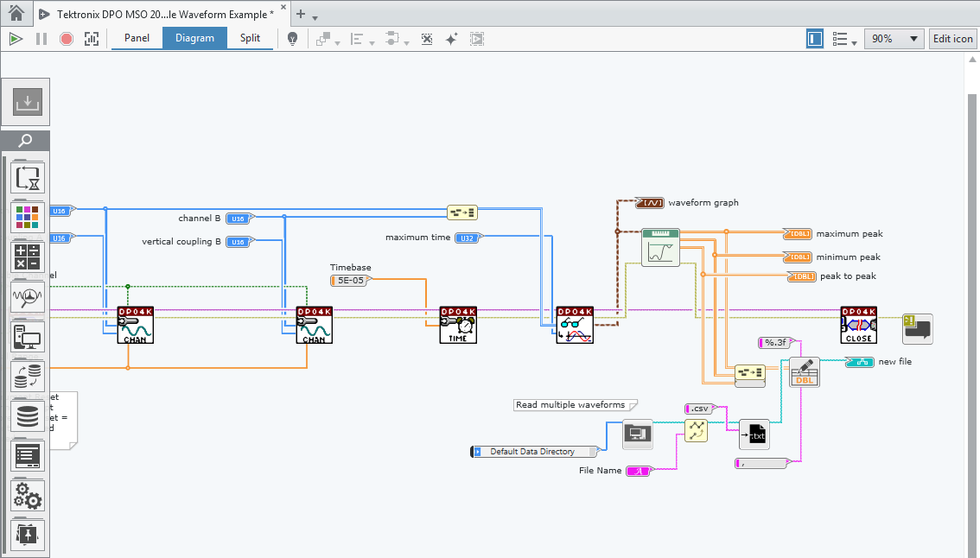Open the 90% zoom dropdown
This screenshot has width=980, height=558.
pyautogui.click(x=895, y=39)
